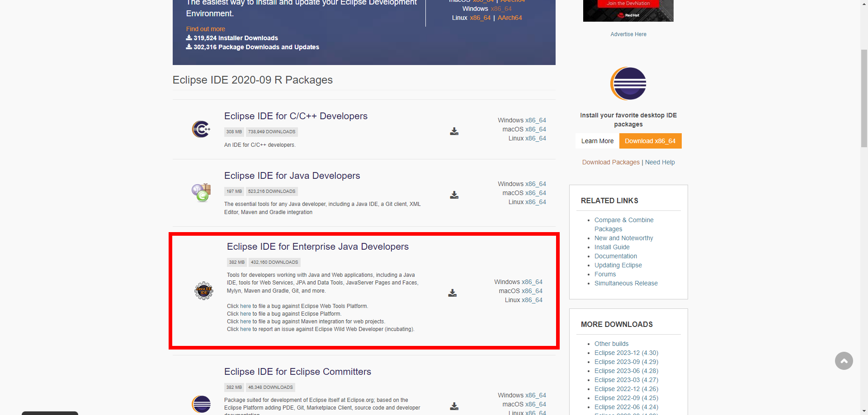Select the Java EE IDE gear logo
The width and height of the screenshot is (868, 415).
tap(203, 291)
